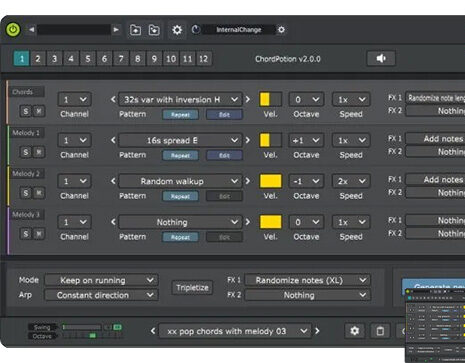The width and height of the screenshot is (465, 363).
Task: Solo the Chords track
Action: click(x=26, y=111)
